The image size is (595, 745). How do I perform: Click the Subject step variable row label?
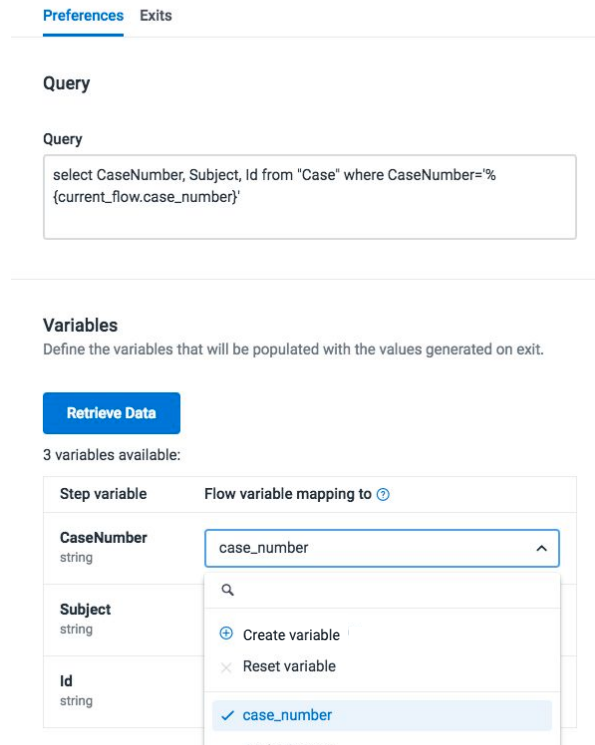coord(85,609)
